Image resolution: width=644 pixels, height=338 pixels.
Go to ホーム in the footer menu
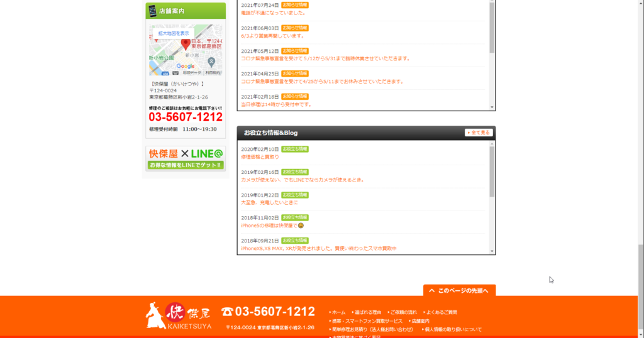338,312
